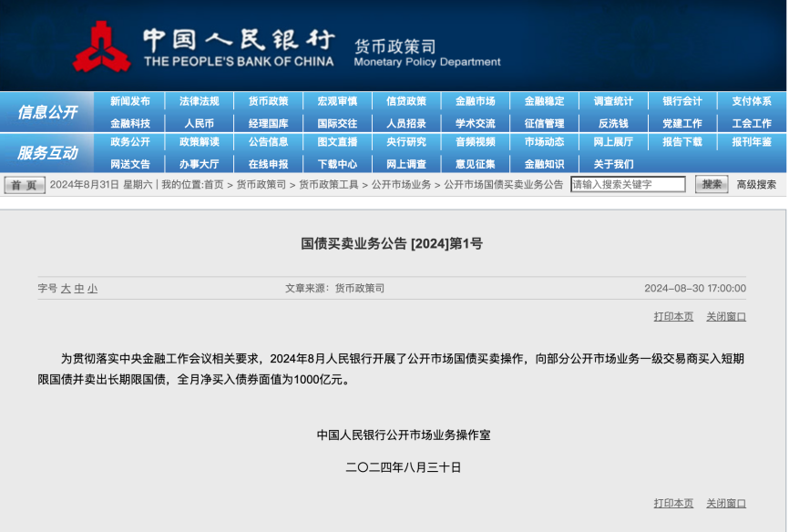Click 意见征集 link
789x532 pixels.
click(476, 164)
